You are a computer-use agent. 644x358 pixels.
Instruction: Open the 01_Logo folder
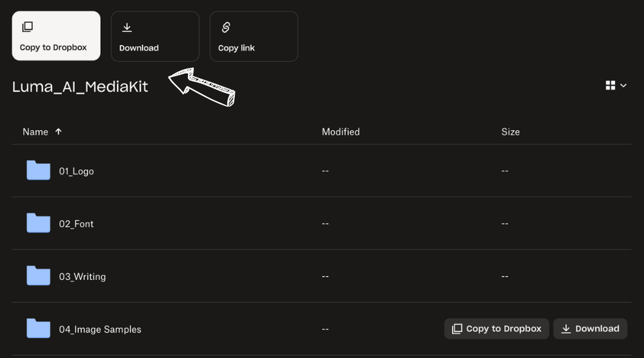pyautogui.click(x=76, y=171)
